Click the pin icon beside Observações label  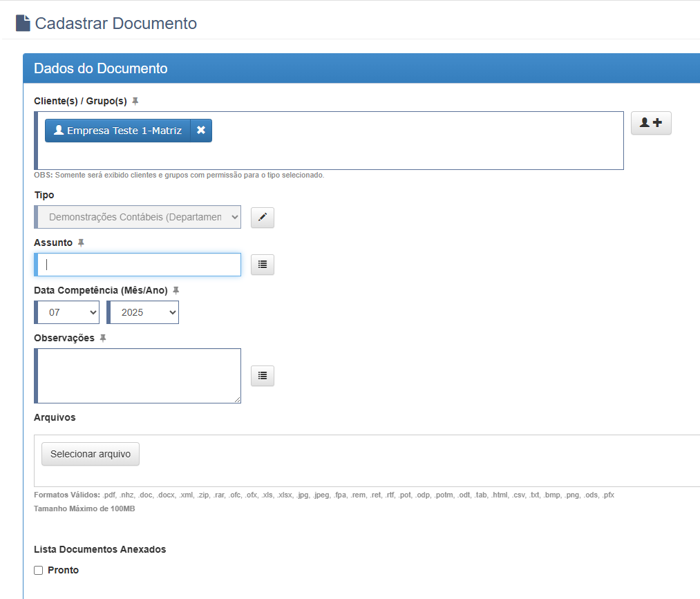pyautogui.click(x=103, y=339)
